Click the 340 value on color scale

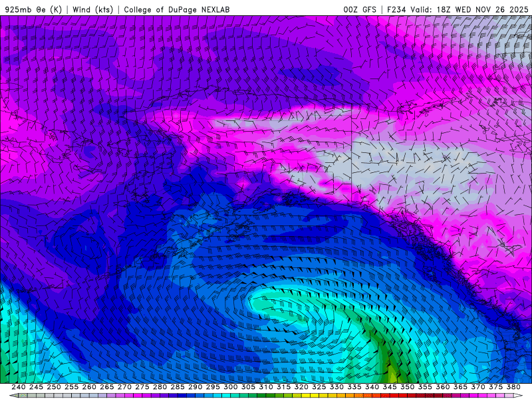[x=372, y=387]
